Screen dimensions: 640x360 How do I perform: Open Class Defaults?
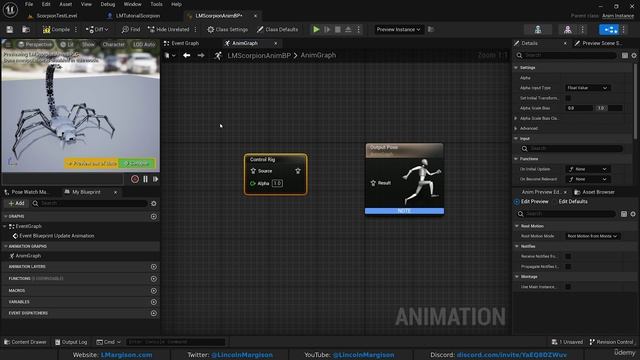pos(278,29)
